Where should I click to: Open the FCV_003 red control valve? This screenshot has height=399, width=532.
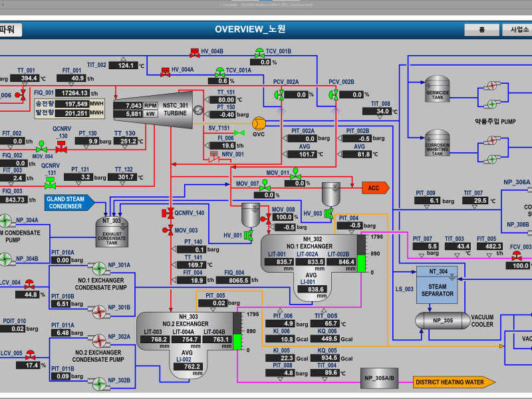pyautogui.click(x=517, y=255)
